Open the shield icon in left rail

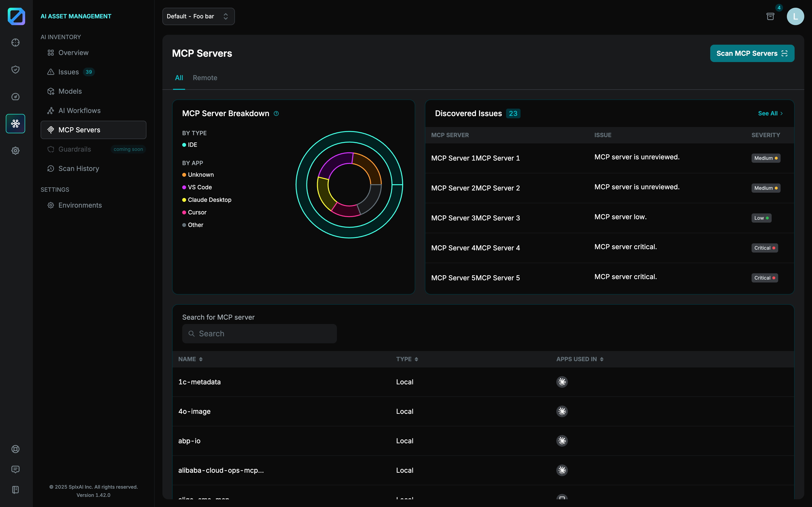(x=15, y=70)
